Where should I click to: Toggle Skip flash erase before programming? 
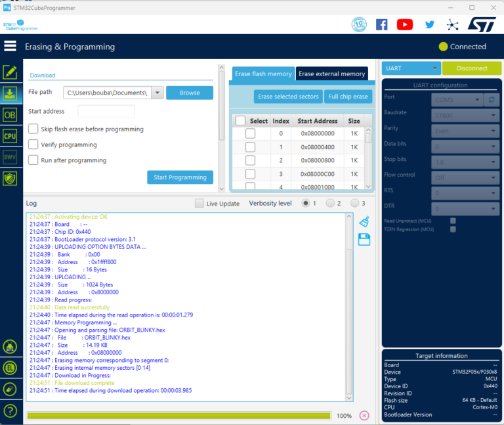[33, 129]
